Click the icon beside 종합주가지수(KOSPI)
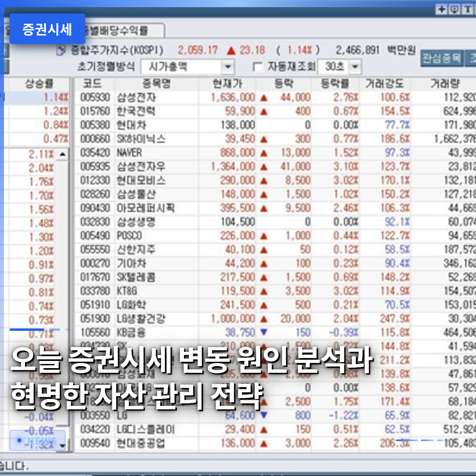The image size is (476, 476). tap(61, 51)
